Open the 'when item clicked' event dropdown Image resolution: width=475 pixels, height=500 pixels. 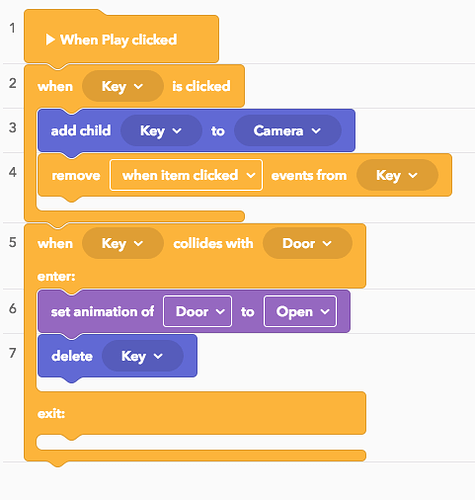pos(186,175)
